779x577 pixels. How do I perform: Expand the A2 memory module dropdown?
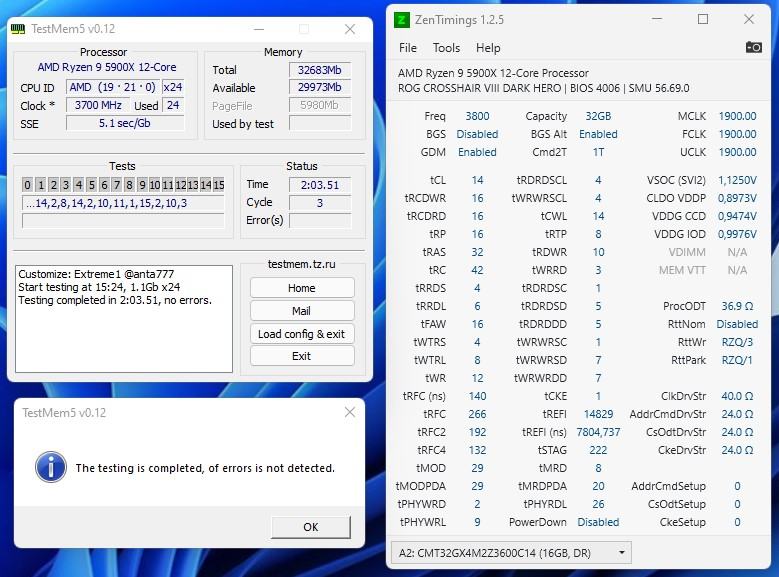(x=511, y=553)
